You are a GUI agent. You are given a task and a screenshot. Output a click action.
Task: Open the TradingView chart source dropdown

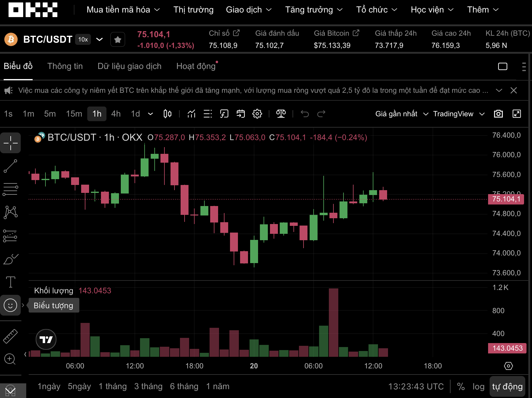tap(458, 114)
